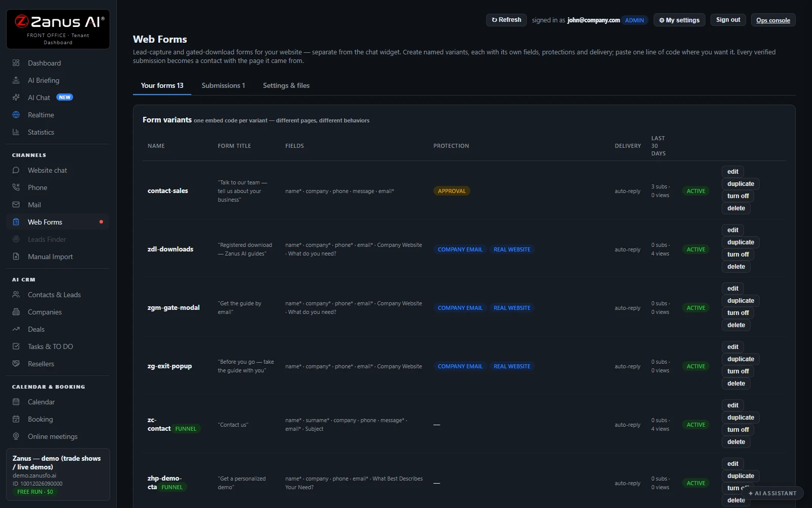
Task: Duplicate the zc-contact form variant
Action: [x=740, y=418]
